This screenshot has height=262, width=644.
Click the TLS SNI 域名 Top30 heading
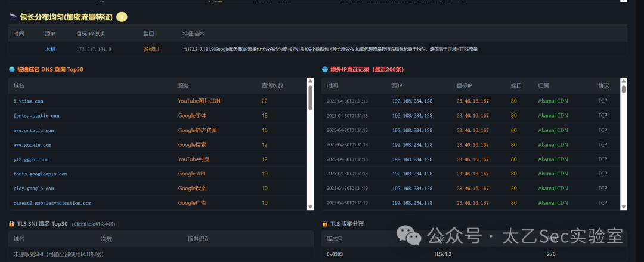(x=42, y=224)
